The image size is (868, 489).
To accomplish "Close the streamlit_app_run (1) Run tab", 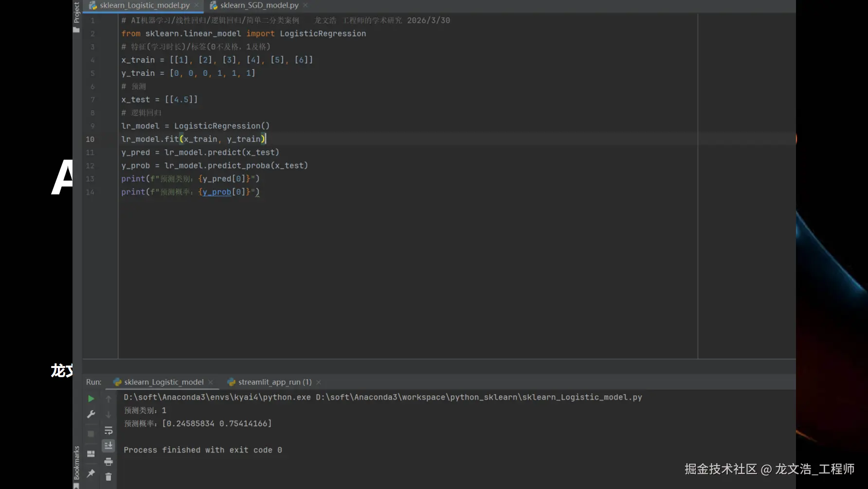I will (x=319, y=382).
